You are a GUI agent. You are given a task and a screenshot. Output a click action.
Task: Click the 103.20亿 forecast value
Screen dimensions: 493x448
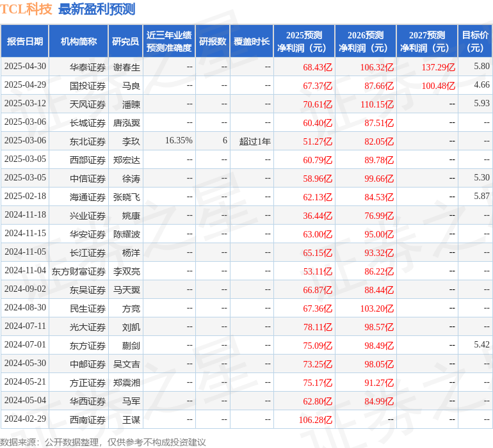tap(377, 308)
